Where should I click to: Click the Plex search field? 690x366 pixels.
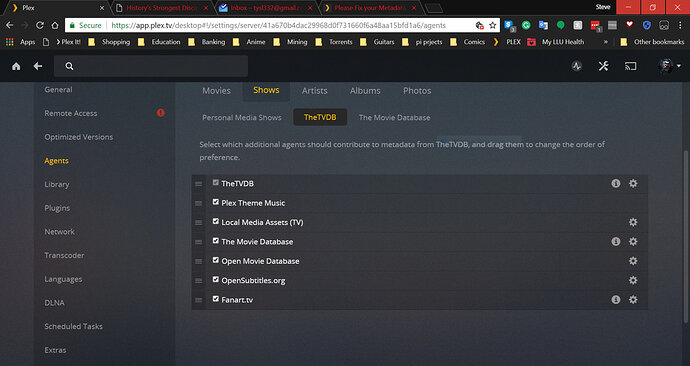[x=151, y=66]
